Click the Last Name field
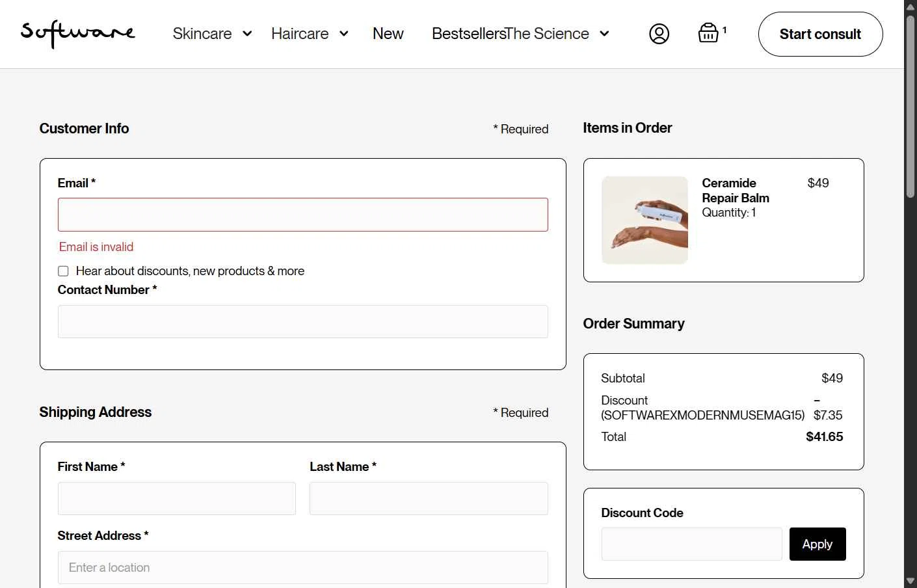 click(x=429, y=498)
